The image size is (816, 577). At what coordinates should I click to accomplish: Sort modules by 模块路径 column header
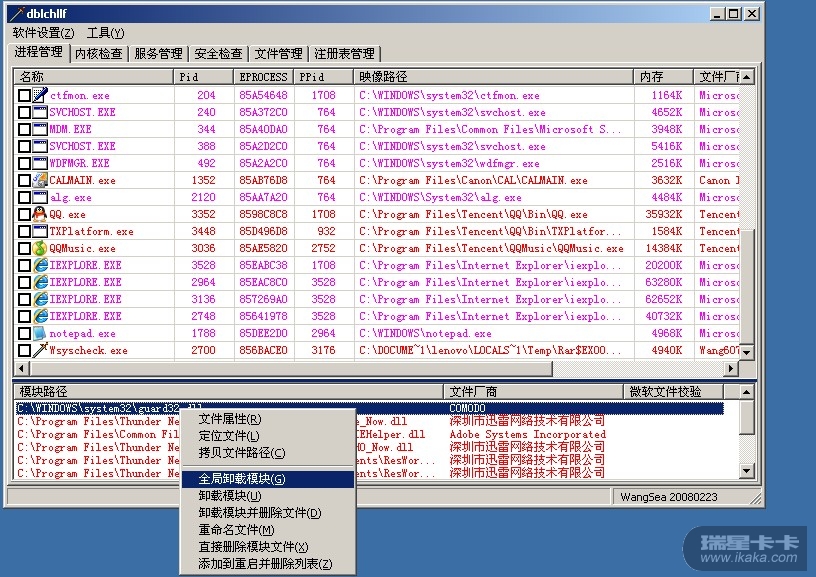tap(228, 392)
